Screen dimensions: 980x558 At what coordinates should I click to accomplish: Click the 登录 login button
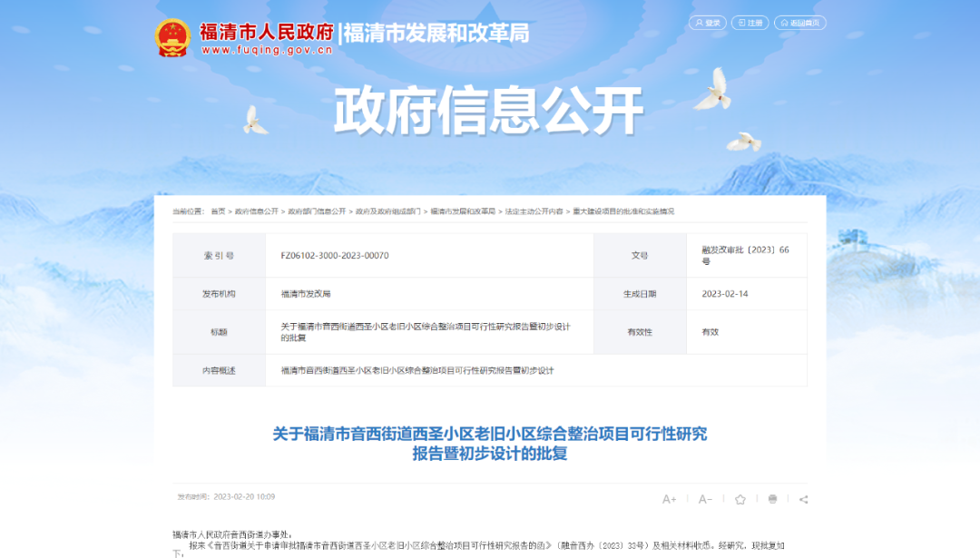click(x=708, y=23)
